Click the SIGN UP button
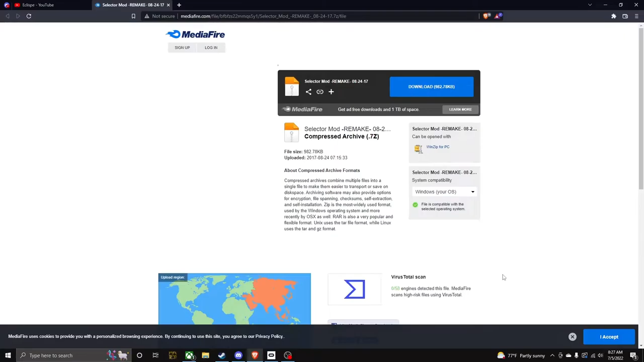 (182, 48)
